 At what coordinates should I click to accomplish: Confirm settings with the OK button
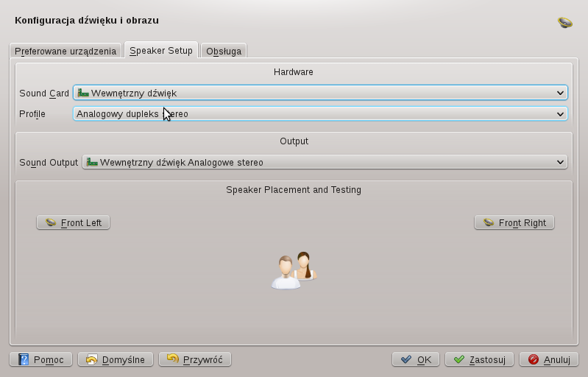point(416,359)
